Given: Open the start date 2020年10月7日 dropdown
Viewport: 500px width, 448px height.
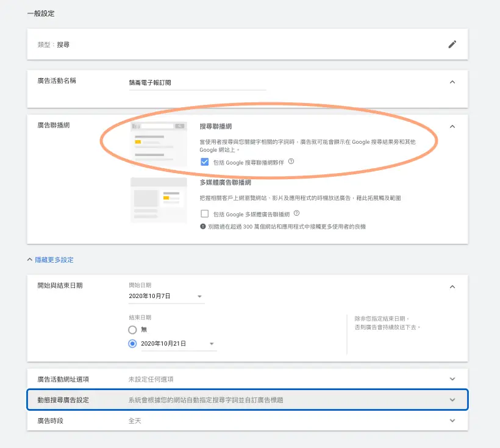Looking at the screenshot, I should click(166, 296).
